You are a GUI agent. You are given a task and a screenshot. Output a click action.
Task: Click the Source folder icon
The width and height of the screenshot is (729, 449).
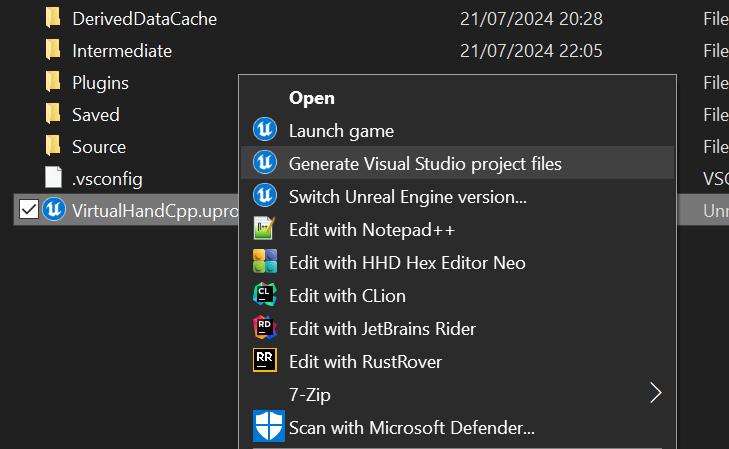click(53, 146)
